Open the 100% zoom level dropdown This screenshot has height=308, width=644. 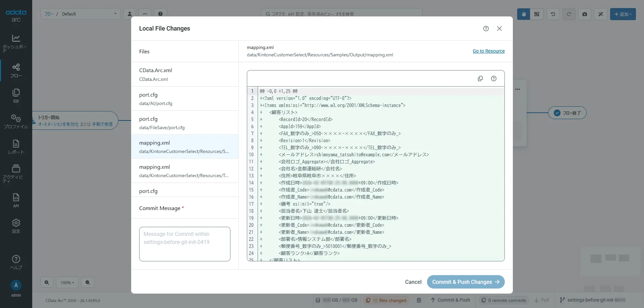pyautogui.click(x=67, y=282)
